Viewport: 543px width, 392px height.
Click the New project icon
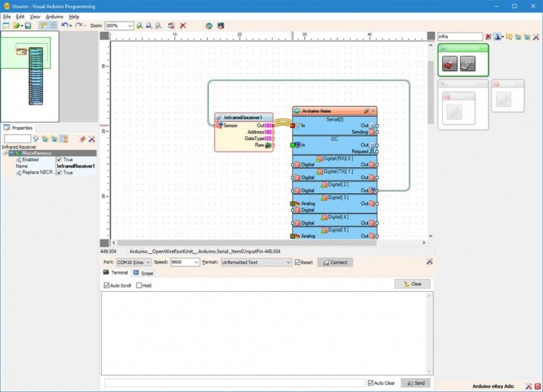(6, 25)
